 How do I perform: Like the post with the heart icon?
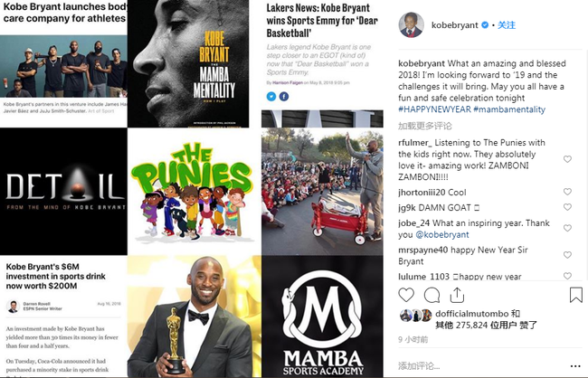(406, 295)
